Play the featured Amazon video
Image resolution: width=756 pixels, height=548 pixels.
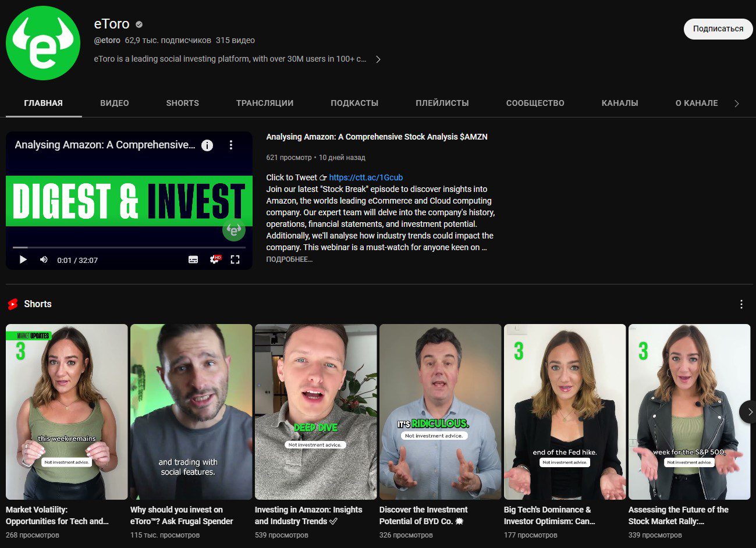coord(23,259)
